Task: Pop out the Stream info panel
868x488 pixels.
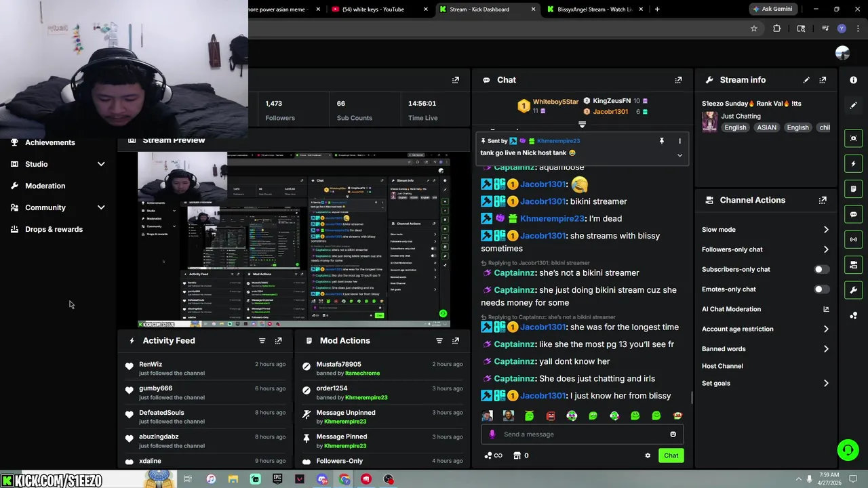Action: point(823,80)
